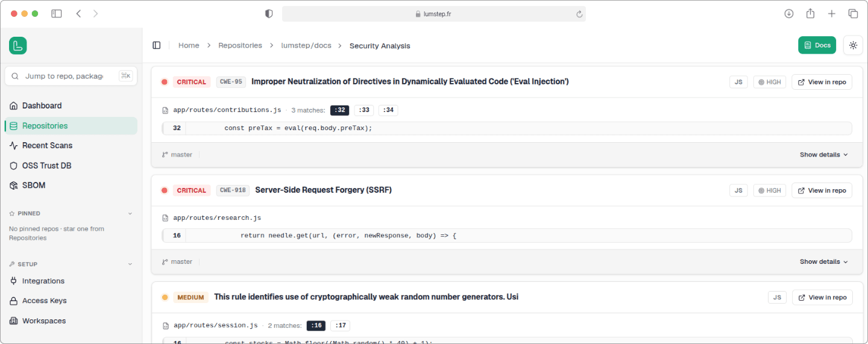Viewport: 868px width, 344px height.
Task: Expand Show details for Eval Injection
Action: 823,155
